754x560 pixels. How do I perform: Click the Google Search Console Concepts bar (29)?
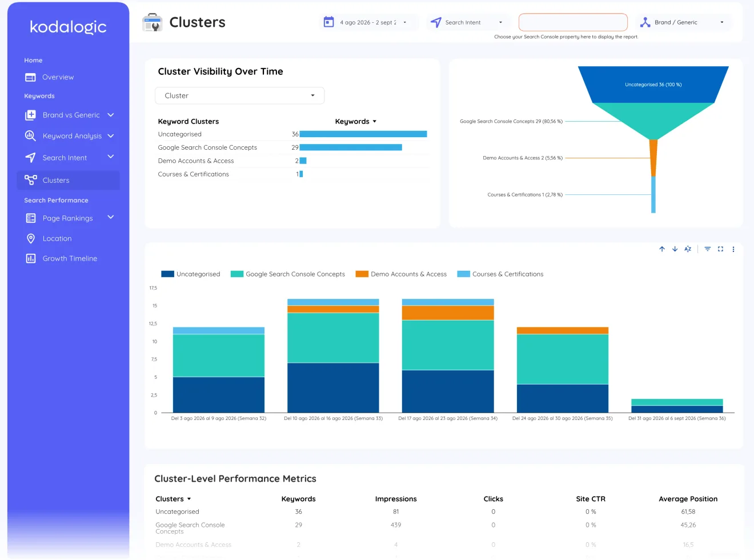351,147
